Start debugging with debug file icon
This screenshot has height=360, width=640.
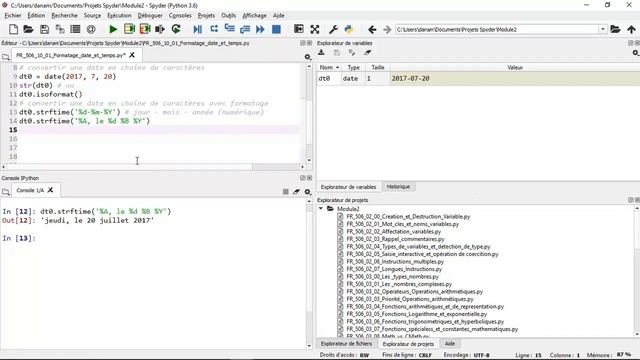[x=198, y=29]
